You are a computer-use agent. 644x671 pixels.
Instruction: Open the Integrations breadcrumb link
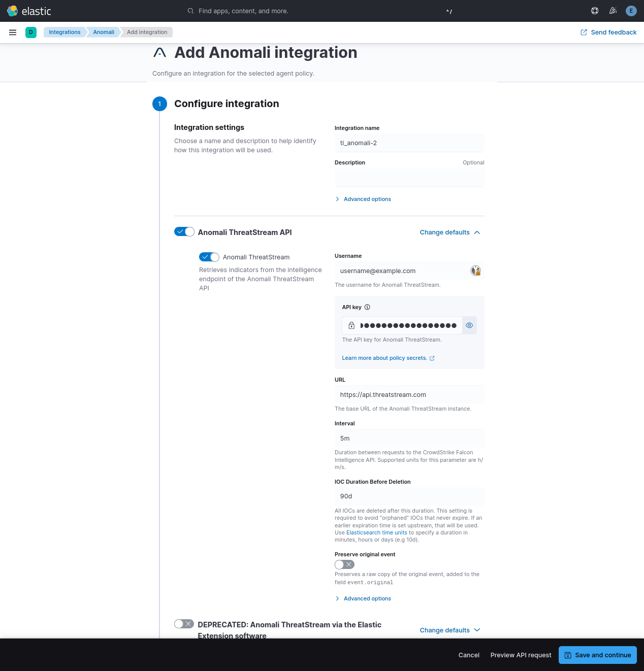tap(65, 32)
